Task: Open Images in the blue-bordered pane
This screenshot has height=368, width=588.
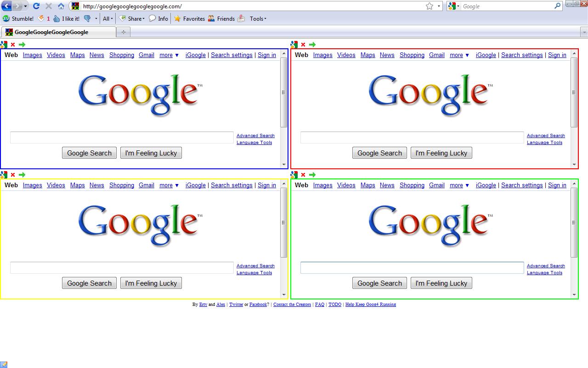Action: (33, 55)
